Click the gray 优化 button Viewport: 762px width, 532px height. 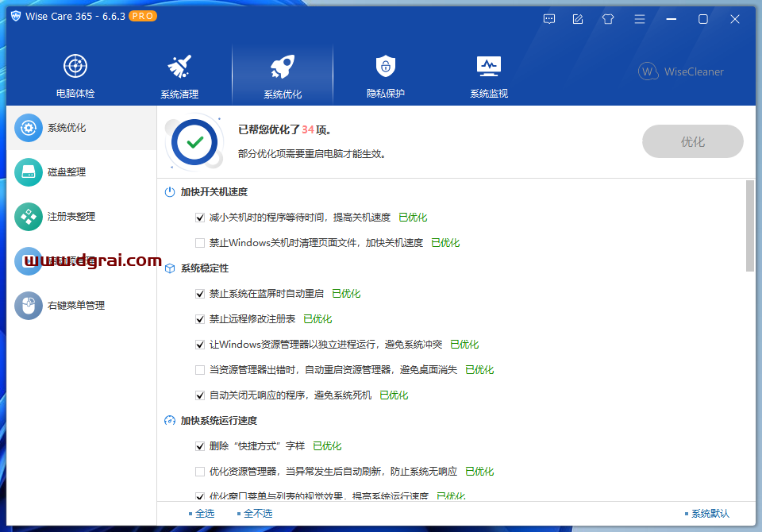click(x=692, y=141)
